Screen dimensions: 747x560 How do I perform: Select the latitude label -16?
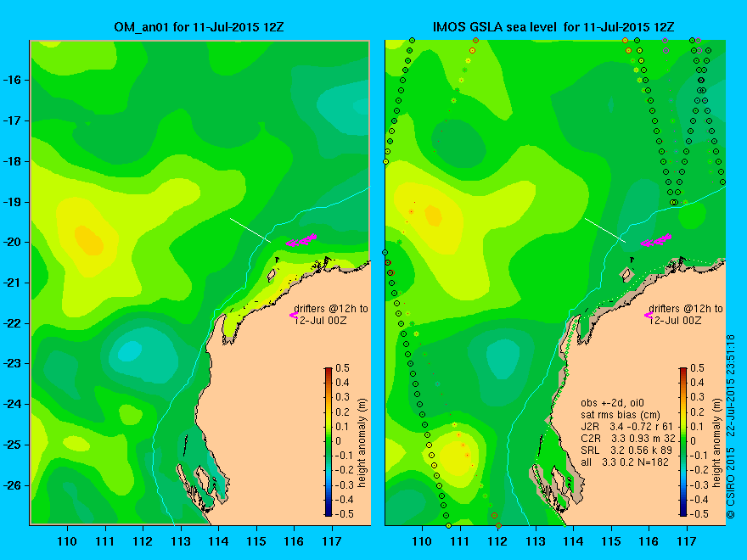pos(11,80)
